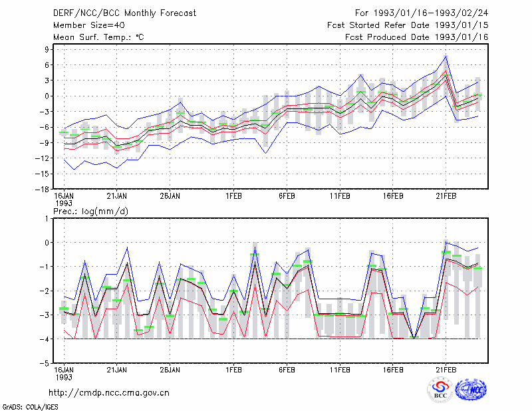Click the blue NCC globe logo
532x411 pixels.
pyautogui.click(x=471, y=390)
